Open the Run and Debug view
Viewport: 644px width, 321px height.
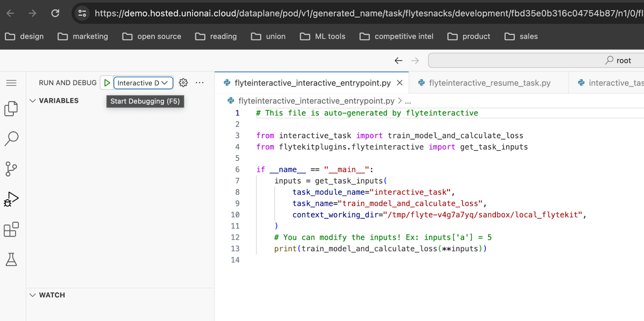point(11,199)
